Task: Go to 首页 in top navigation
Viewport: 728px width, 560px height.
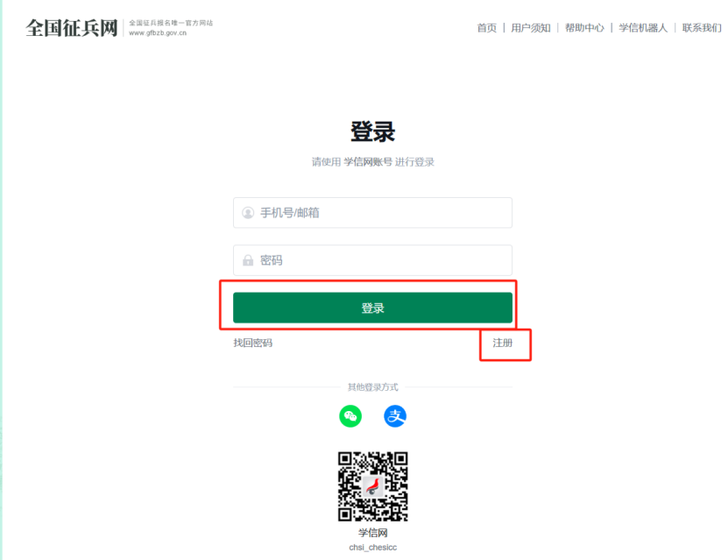Action: pos(486,28)
